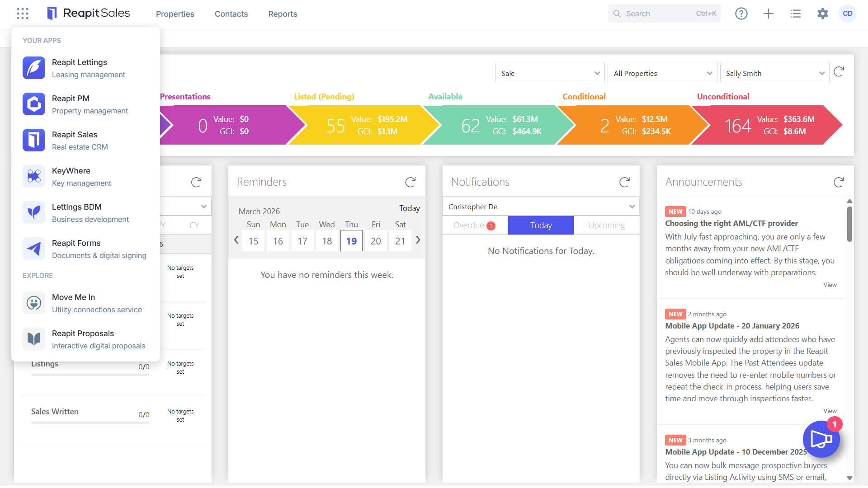Click the Announcements scrollbar down arrow
The image size is (868, 488).
pyautogui.click(x=849, y=478)
